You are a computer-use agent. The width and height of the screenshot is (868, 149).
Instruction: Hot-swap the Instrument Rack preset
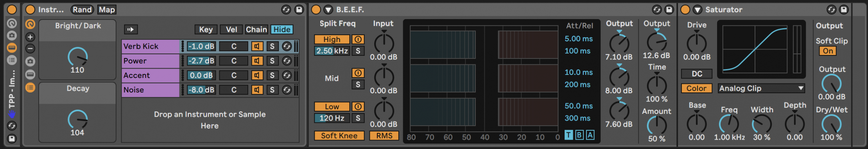tap(286, 10)
